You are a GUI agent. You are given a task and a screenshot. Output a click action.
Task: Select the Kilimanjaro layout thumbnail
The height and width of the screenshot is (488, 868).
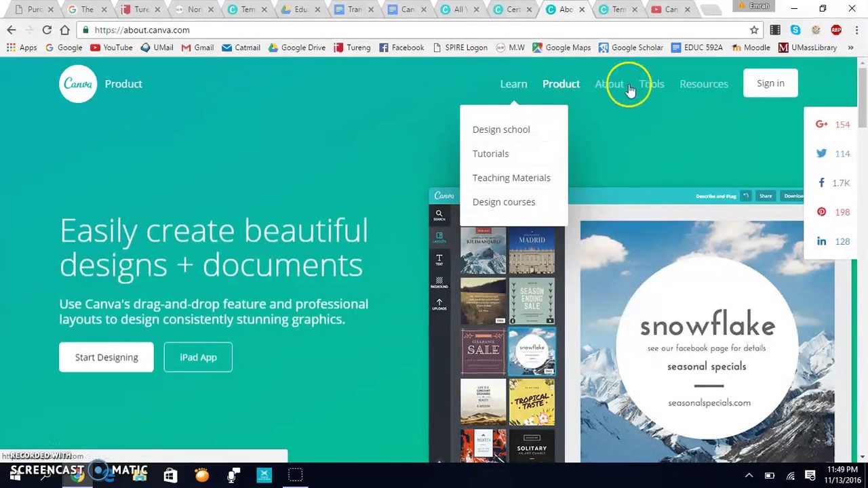[x=483, y=250]
